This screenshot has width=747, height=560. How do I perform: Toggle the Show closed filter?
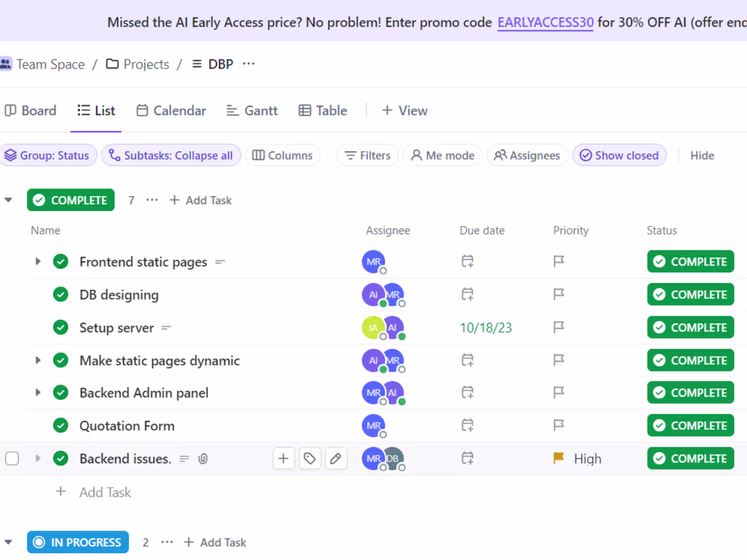(x=619, y=155)
